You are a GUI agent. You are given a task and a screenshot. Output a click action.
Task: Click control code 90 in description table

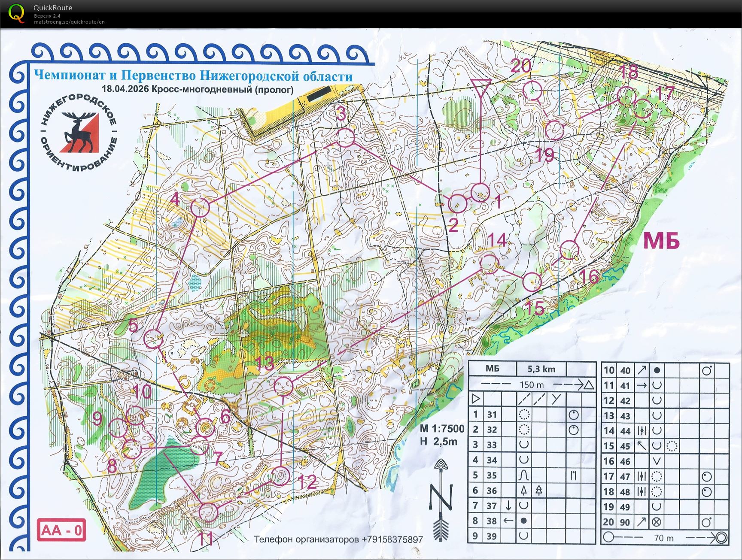point(625,522)
